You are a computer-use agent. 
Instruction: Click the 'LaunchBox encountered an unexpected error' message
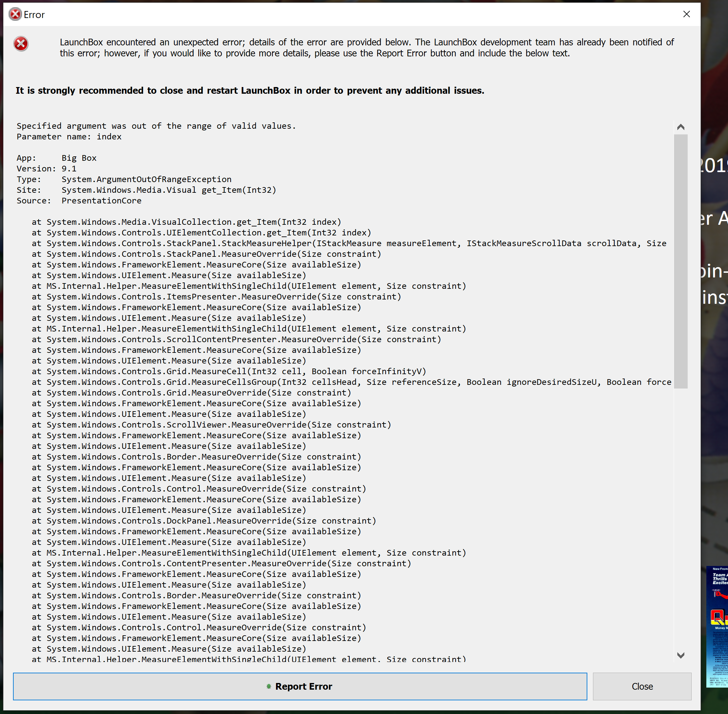coord(367,48)
